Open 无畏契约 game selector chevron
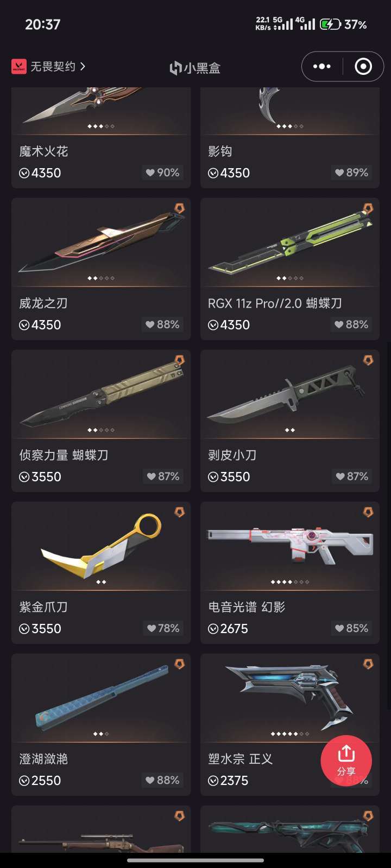Screen dimensions: 391x868 pyautogui.click(x=83, y=66)
